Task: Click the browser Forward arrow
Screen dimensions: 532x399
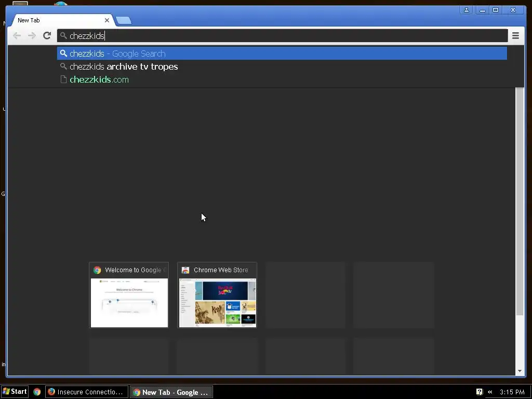Action: click(x=32, y=36)
